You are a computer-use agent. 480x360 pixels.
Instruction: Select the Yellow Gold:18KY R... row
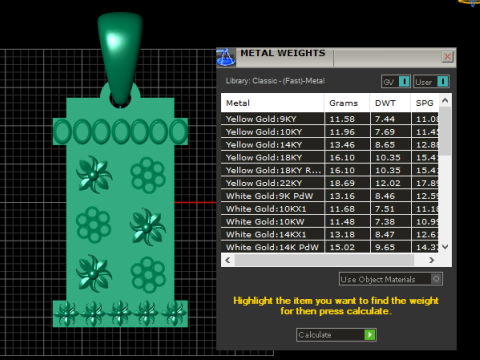click(x=330, y=170)
